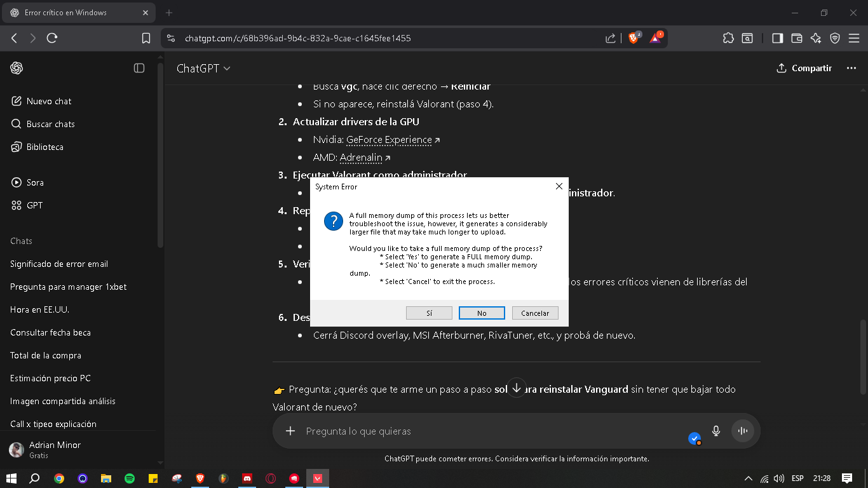Open the Windows notification center
This screenshot has height=488, width=868.
847,478
